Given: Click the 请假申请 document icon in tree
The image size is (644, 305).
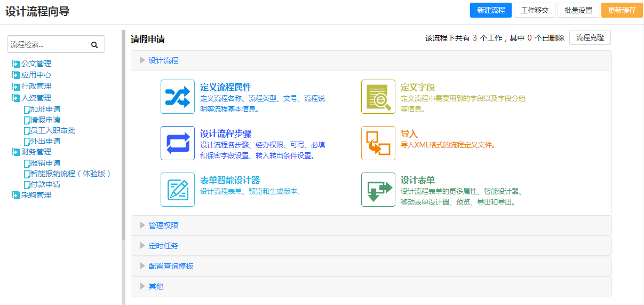Looking at the screenshot, I should point(27,120).
